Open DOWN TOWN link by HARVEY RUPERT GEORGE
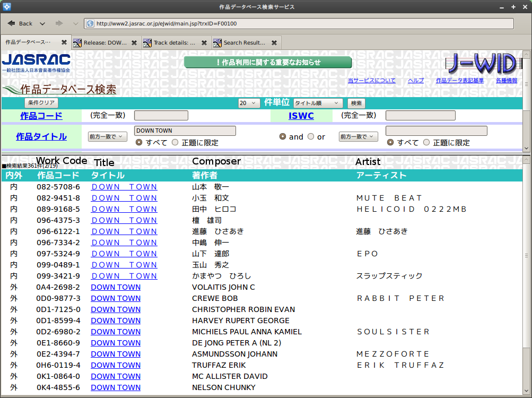The height and width of the screenshot is (398, 532). (116, 321)
